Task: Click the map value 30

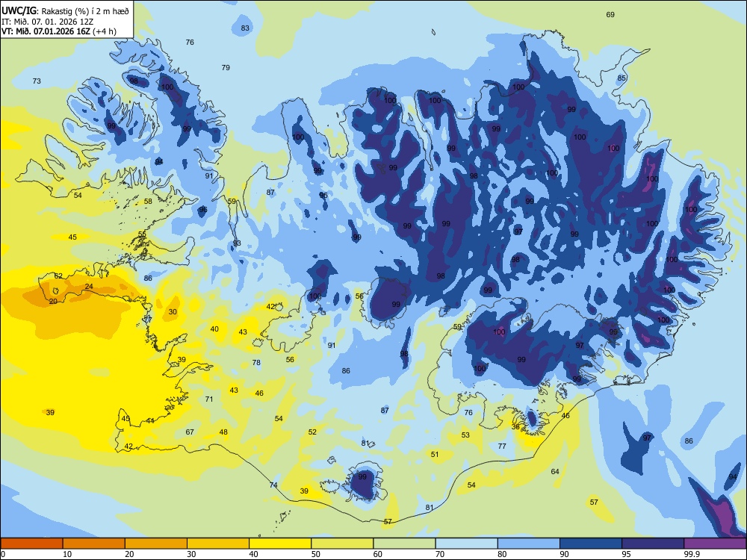Action: click(173, 312)
